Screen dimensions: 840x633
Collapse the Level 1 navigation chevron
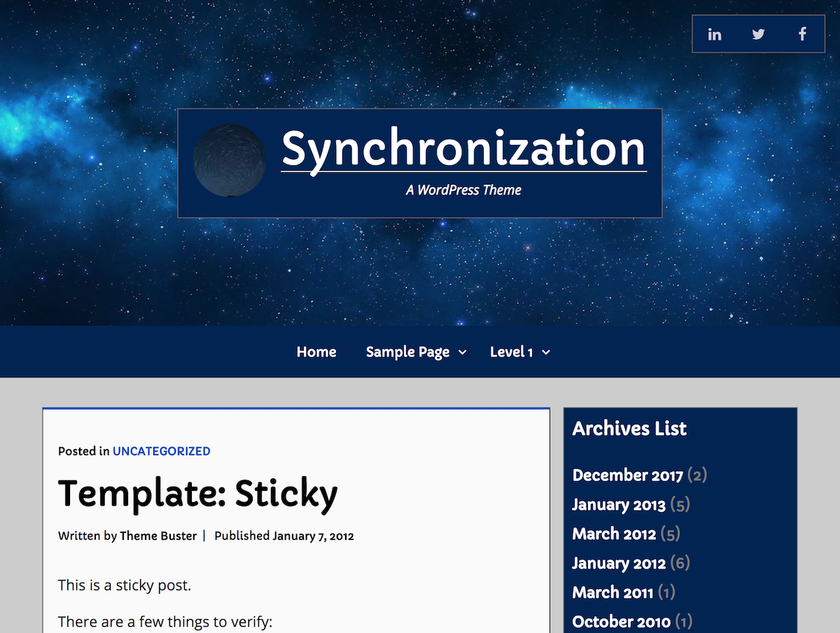point(546,353)
